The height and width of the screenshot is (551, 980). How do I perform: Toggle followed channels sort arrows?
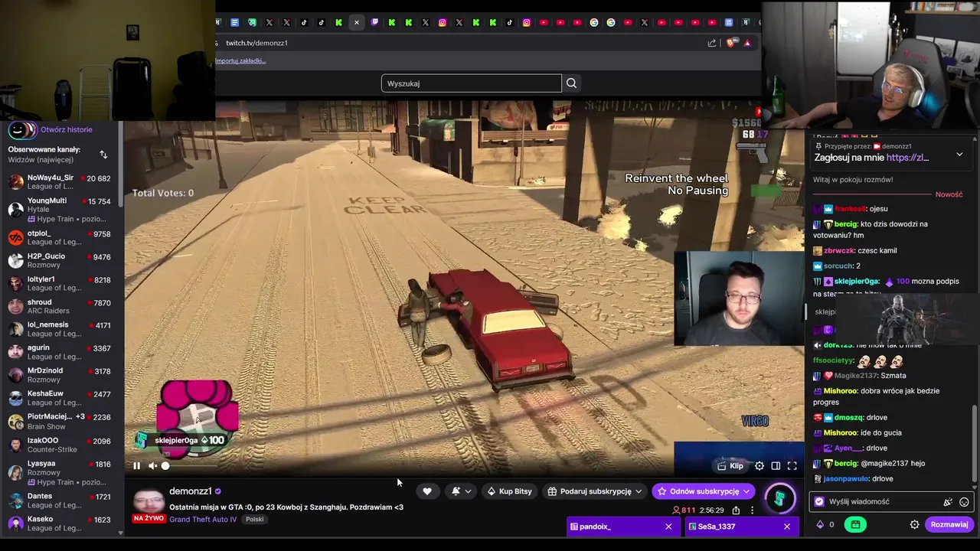103,155
